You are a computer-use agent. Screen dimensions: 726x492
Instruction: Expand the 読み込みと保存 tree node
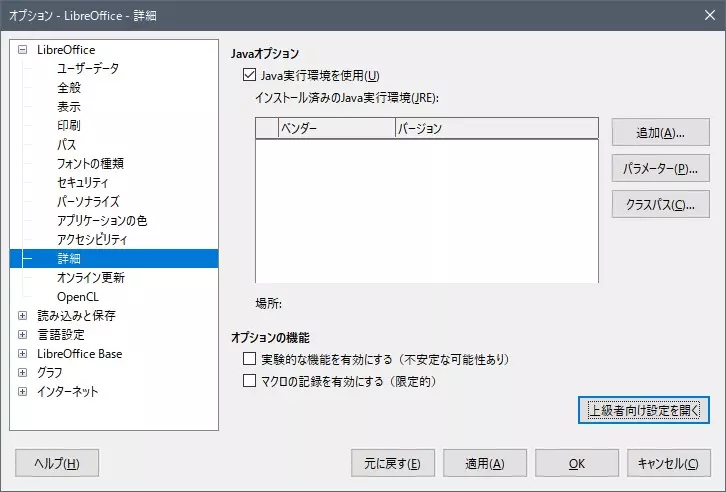[x=23, y=315]
